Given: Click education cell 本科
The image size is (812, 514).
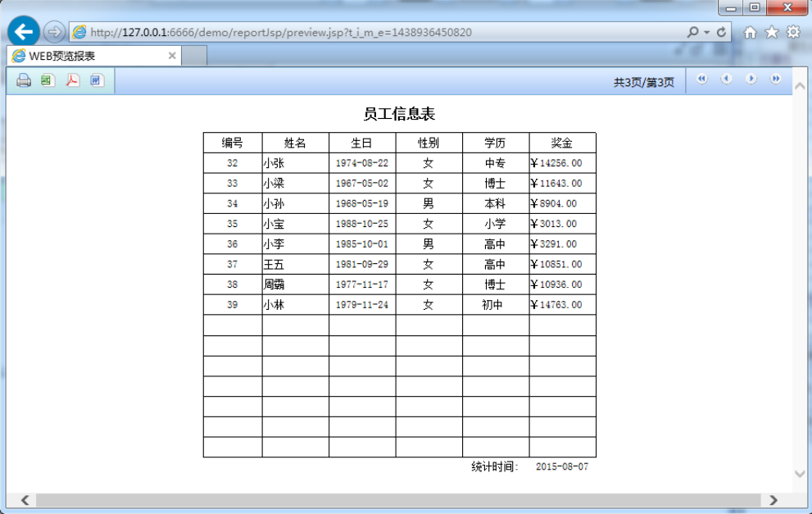Looking at the screenshot, I should click(x=496, y=203).
